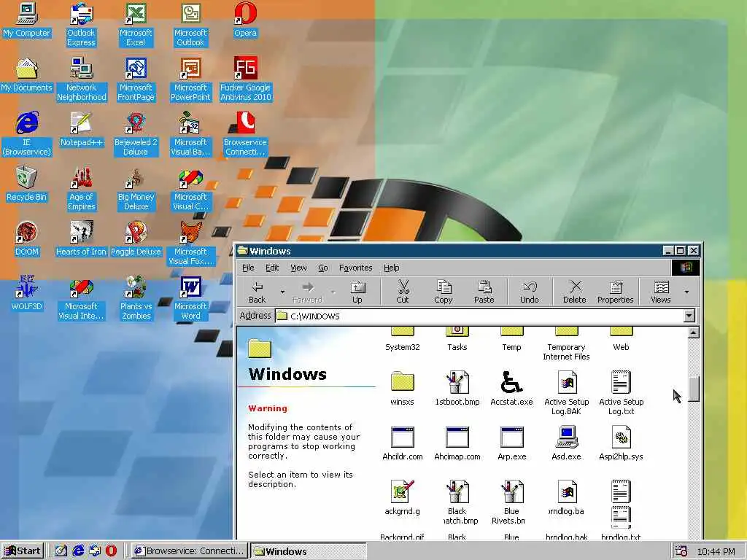Select Bejeweled 2 Deluxe icon
The height and width of the screenshot is (560, 747).
[136, 134]
